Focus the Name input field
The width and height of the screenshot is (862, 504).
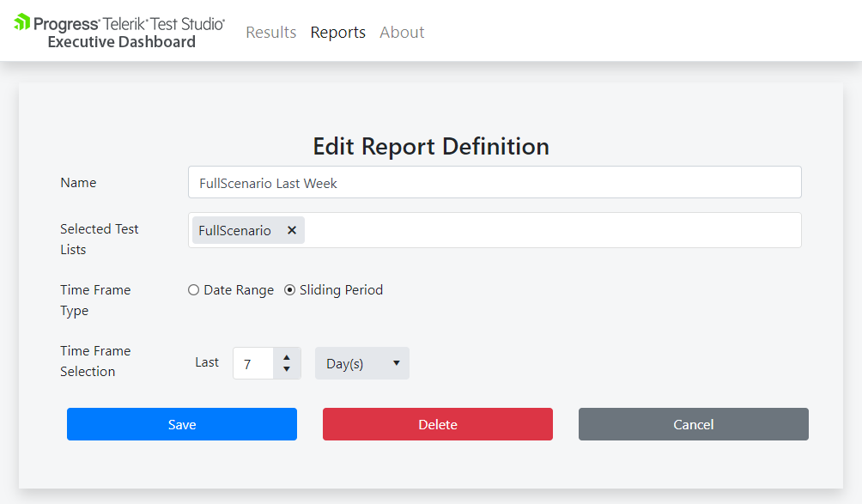click(495, 183)
